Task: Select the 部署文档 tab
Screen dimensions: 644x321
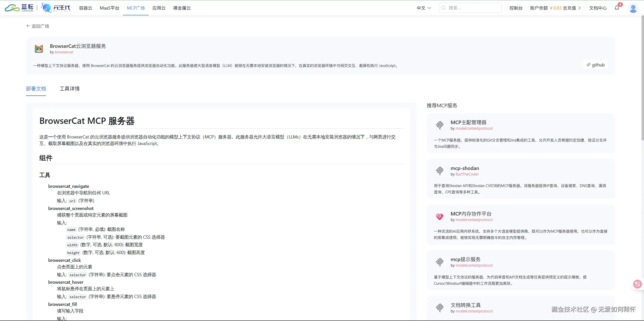Action: pyautogui.click(x=36, y=89)
